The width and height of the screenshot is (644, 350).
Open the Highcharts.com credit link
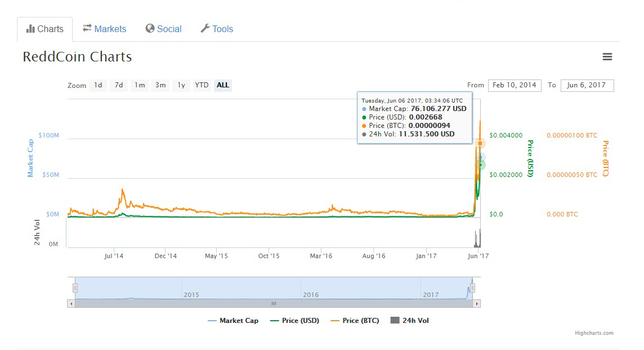594,333
